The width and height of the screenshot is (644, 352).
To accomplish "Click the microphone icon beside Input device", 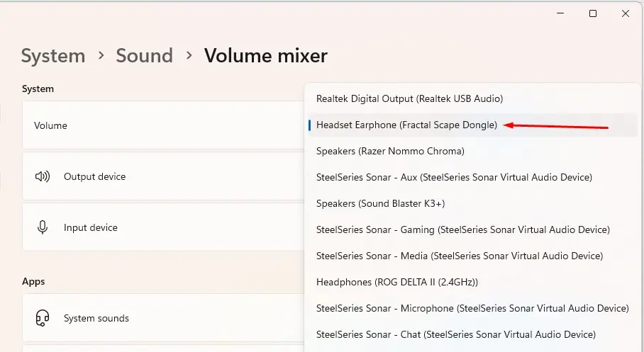I will (x=43, y=227).
